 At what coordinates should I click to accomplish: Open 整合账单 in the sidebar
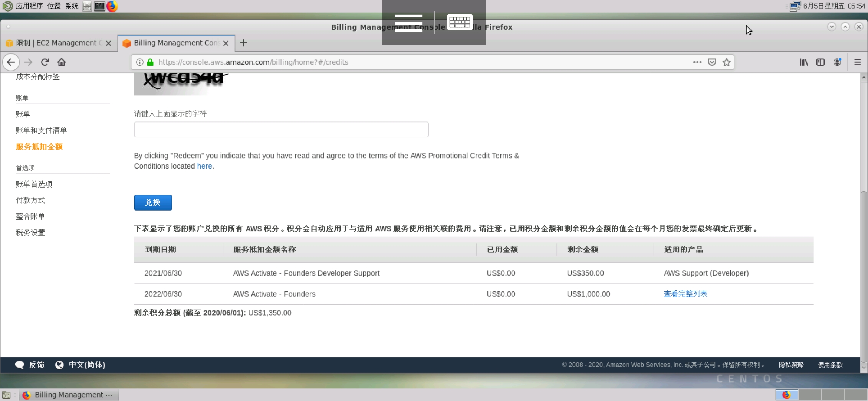[30, 216]
